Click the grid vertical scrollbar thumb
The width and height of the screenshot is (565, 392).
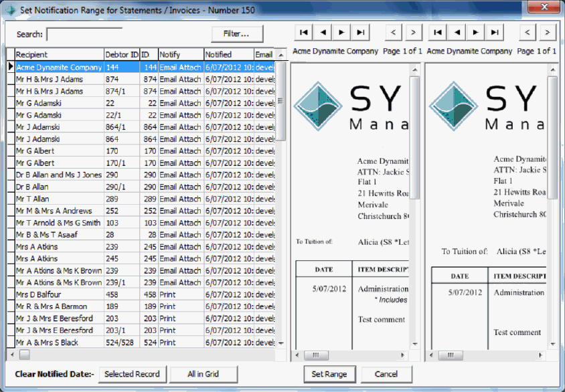(x=281, y=101)
